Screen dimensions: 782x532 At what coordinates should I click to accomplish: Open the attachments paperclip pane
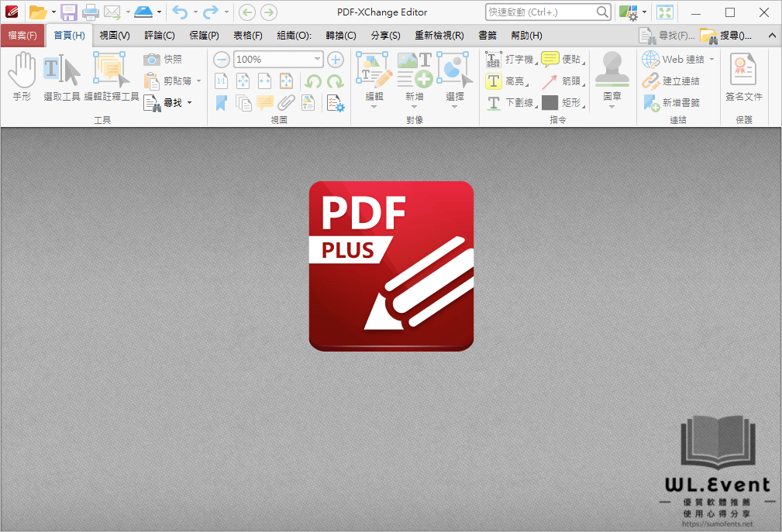[286, 103]
